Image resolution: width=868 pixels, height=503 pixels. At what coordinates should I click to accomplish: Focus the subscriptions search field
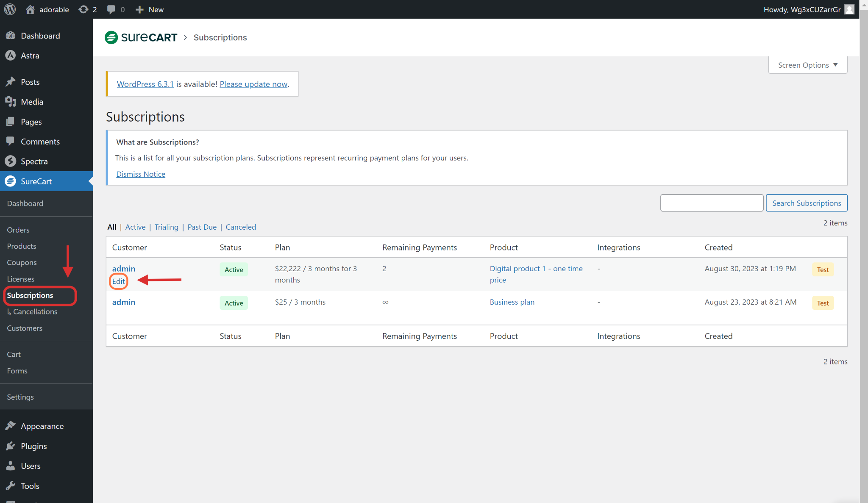(712, 203)
